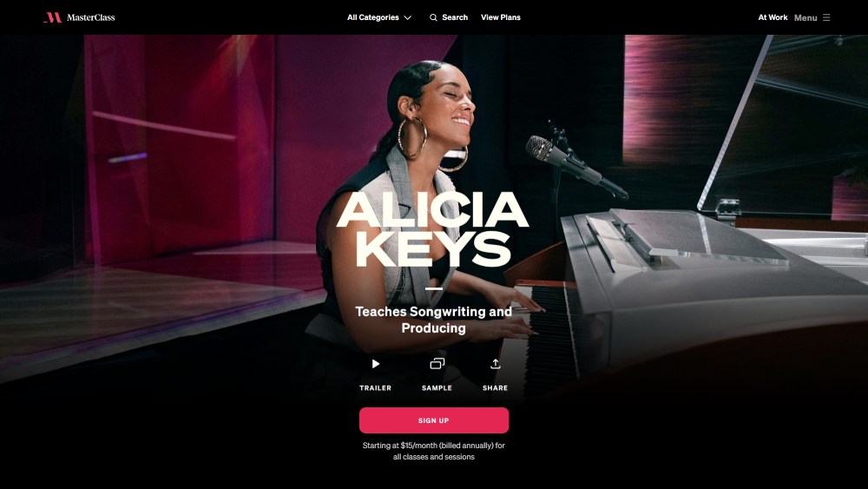Viewport: 868px width, 489px height.
Task: Open the View Plans page
Action: click(501, 17)
